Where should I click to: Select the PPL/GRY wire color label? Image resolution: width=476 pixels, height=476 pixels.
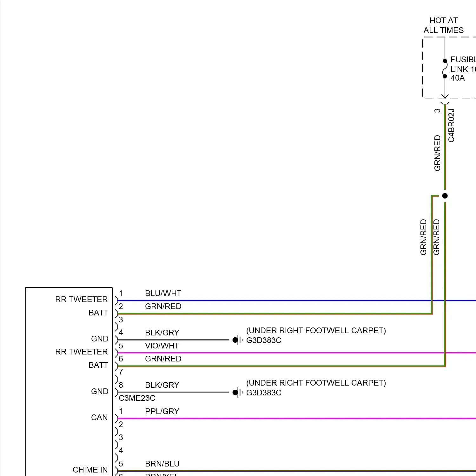[162, 411]
